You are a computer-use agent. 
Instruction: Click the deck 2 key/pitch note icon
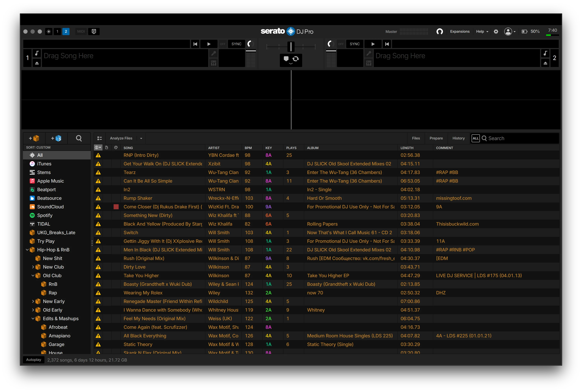tap(545, 53)
